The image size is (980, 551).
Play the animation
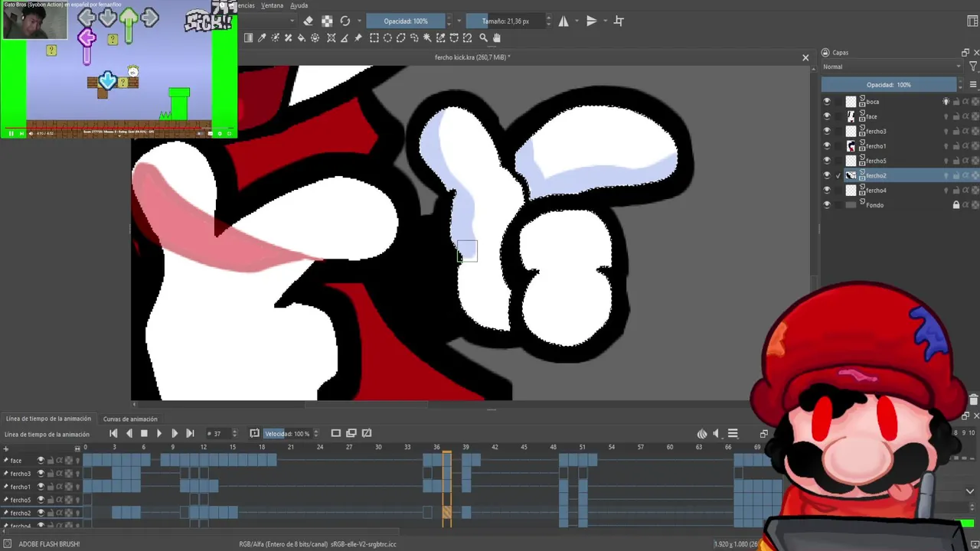[x=159, y=434]
